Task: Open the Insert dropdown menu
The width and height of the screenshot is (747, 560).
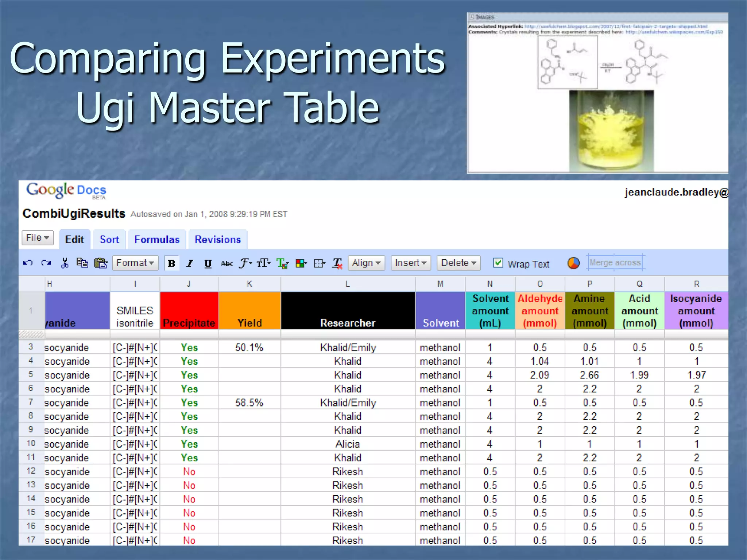Action: point(410,263)
